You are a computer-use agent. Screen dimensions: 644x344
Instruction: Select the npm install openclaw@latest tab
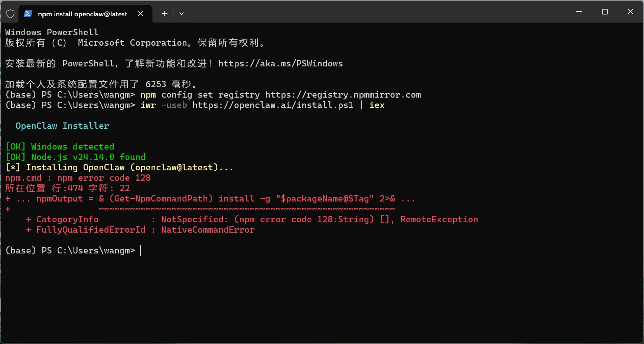(82, 14)
